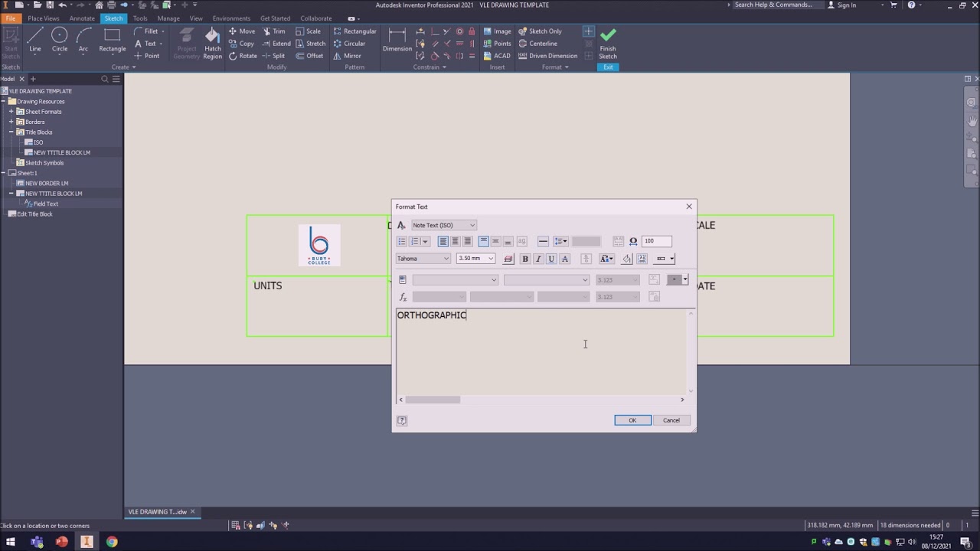
Task: Apply bulleted list in Format Text dialog
Action: click(x=401, y=241)
